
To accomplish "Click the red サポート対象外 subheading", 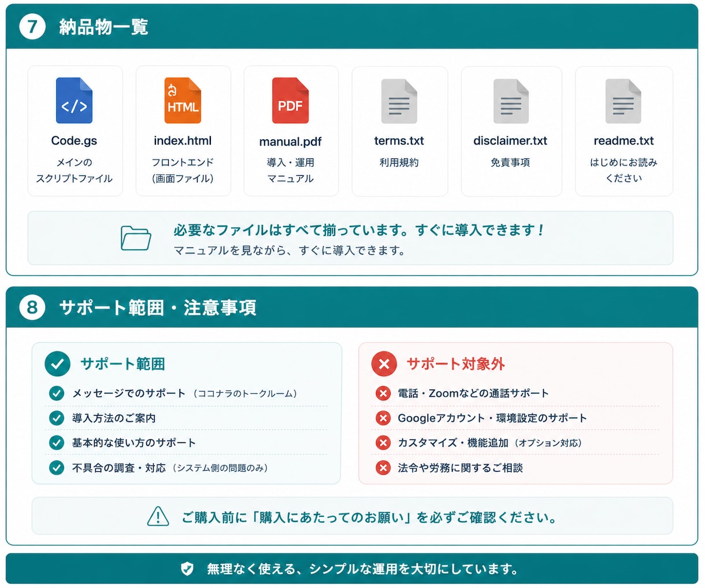I will click(456, 364).
